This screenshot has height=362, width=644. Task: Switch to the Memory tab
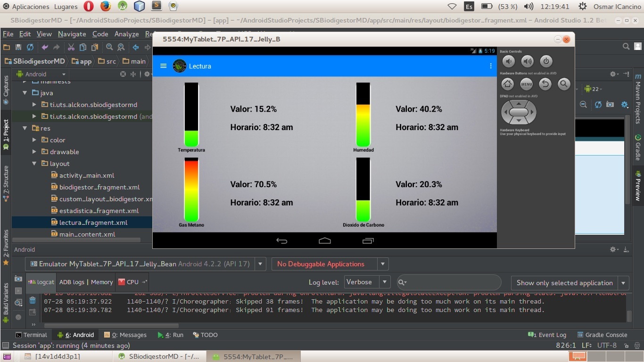[102, 282]
